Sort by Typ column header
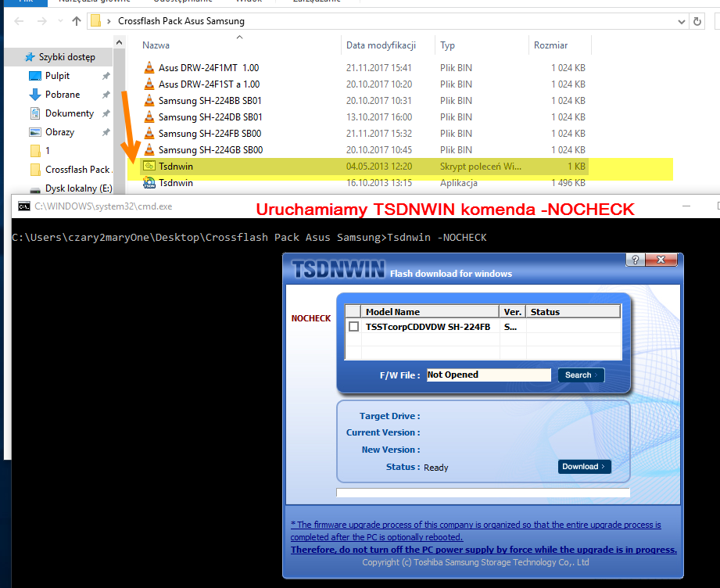 pyautogui.click(x=447, y=45)
